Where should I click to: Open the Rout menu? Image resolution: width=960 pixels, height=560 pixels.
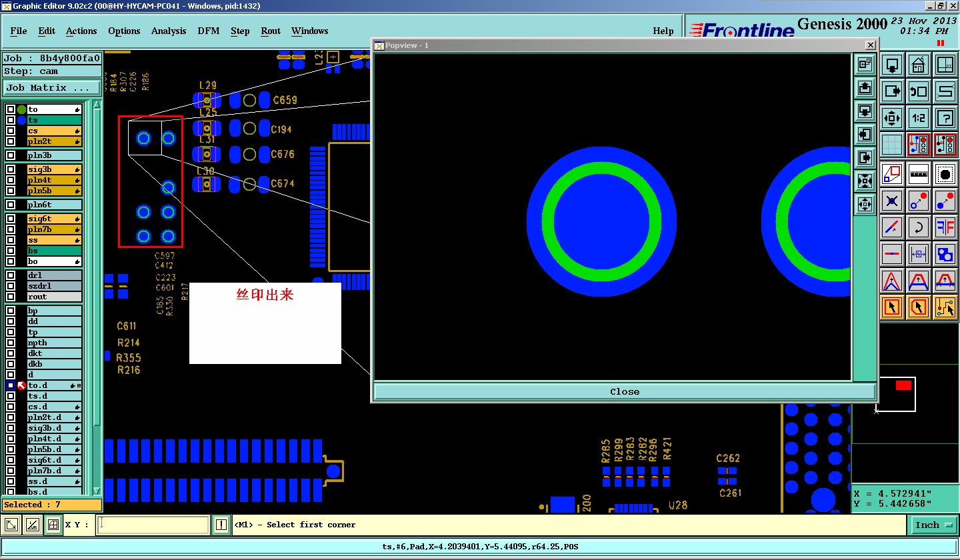click(x=271, y=31)
